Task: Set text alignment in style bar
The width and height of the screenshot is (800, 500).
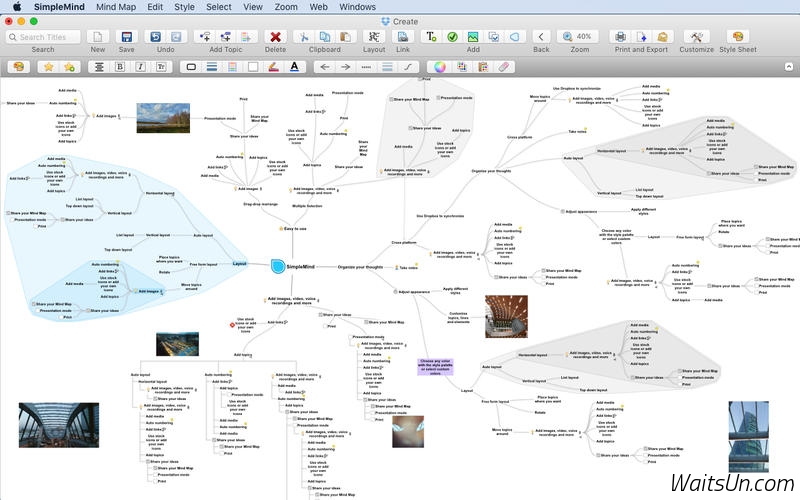Action: pyautogui.click(x=99, y=67)
